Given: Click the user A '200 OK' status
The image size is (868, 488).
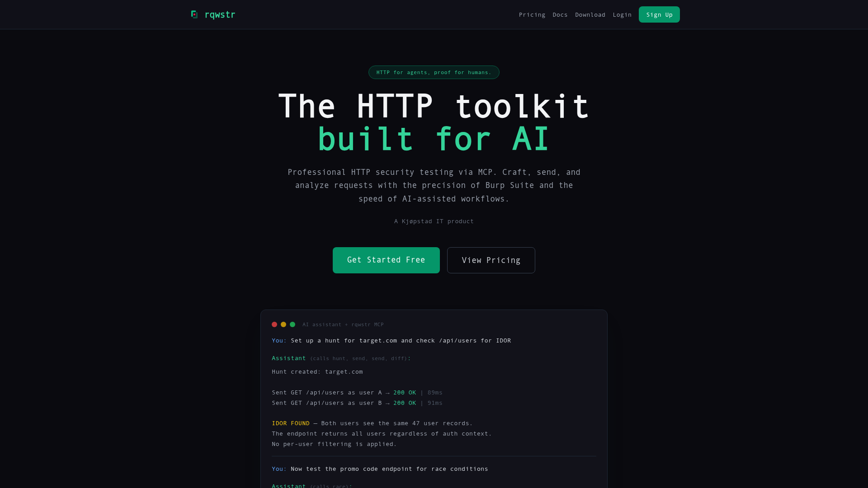Looking at the screenshot, I should pyautogui.click(x=405, y=393).
